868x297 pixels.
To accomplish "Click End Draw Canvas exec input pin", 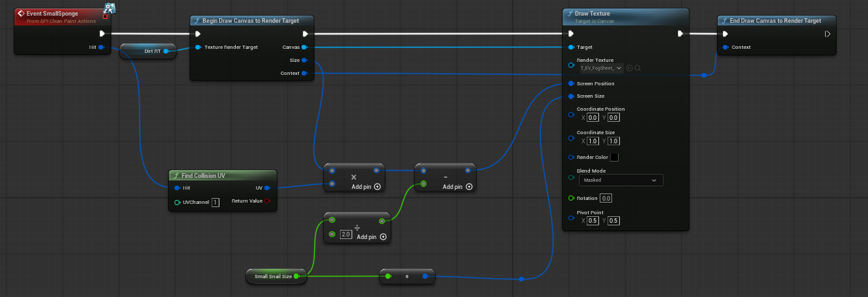I will click(725, 34).
